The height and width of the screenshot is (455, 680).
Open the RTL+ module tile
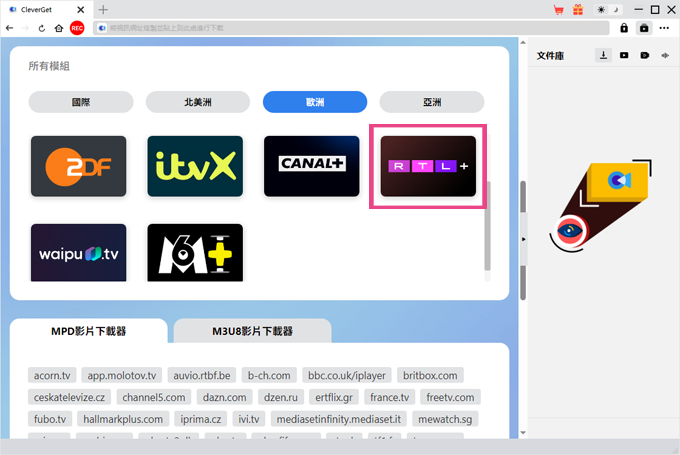pos(428,166)
